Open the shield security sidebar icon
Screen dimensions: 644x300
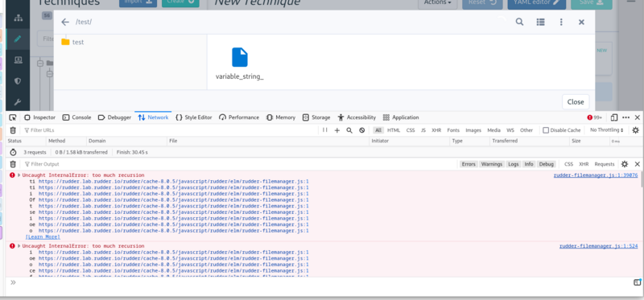[18, 81]
